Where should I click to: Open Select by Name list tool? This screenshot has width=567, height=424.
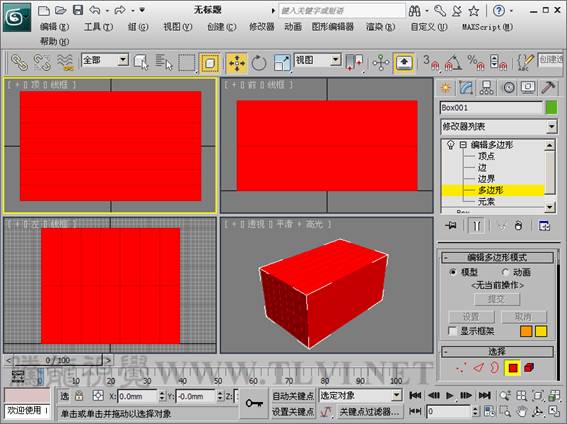coord(164,62)
